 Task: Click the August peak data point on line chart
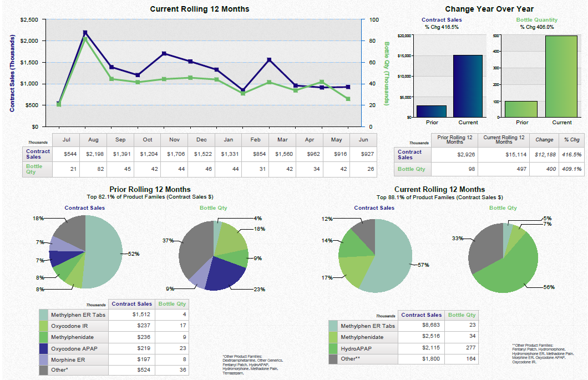tap(84, 33)
